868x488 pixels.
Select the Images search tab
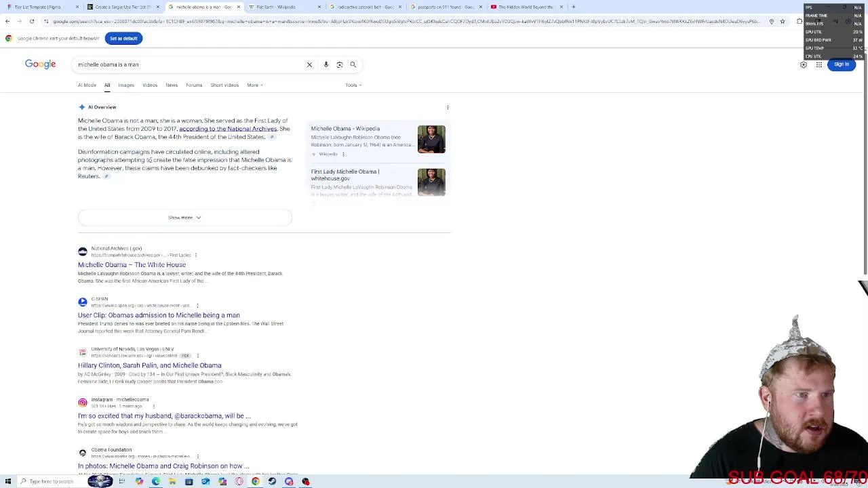126,85
